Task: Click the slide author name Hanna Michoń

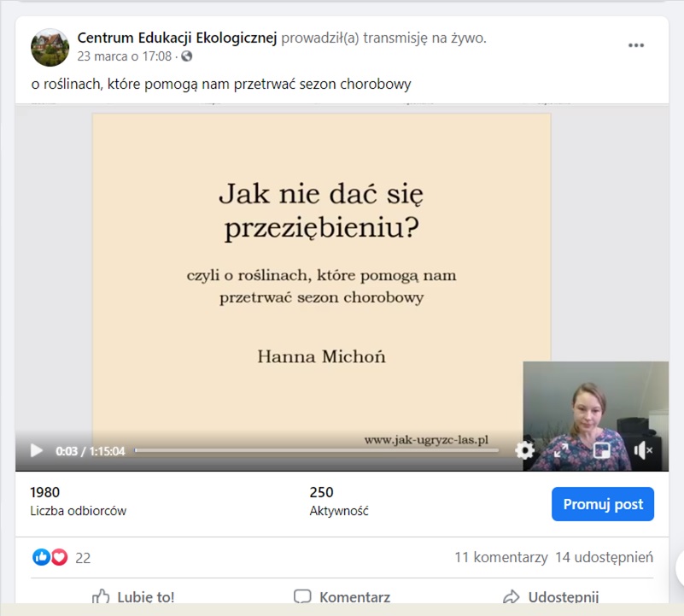Action: click(321, 356)
